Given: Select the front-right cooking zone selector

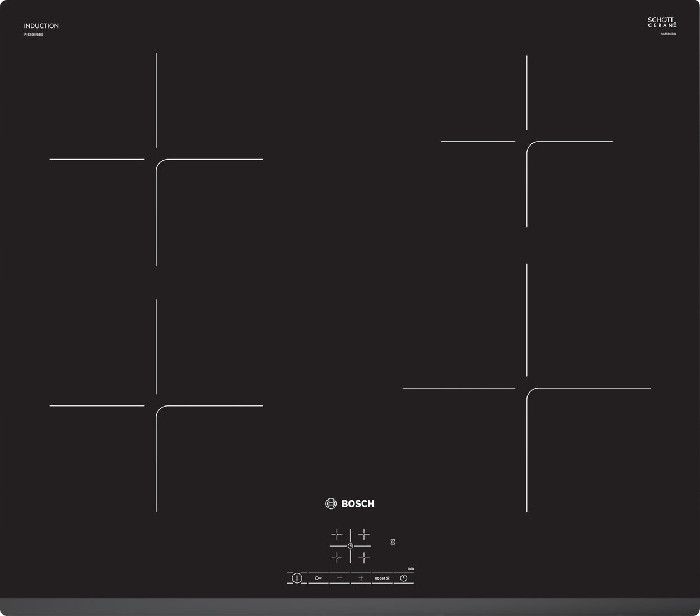Looking at the screenshot, I should coord(364,557).
